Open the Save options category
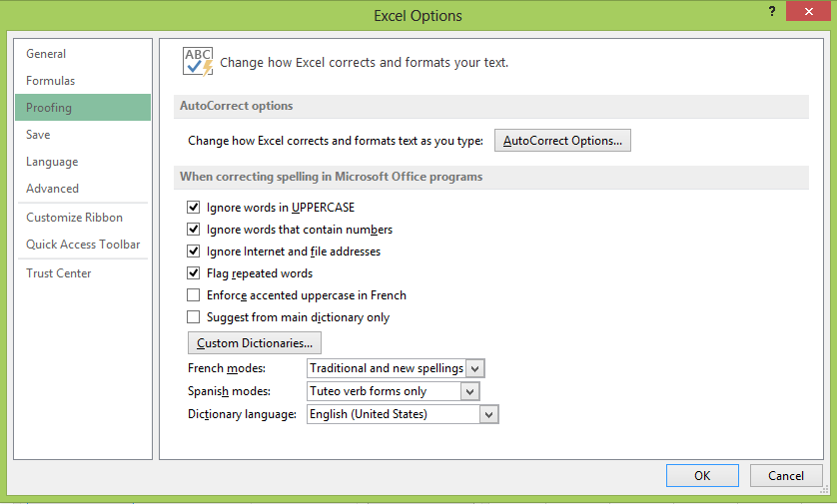 point(83,135)
